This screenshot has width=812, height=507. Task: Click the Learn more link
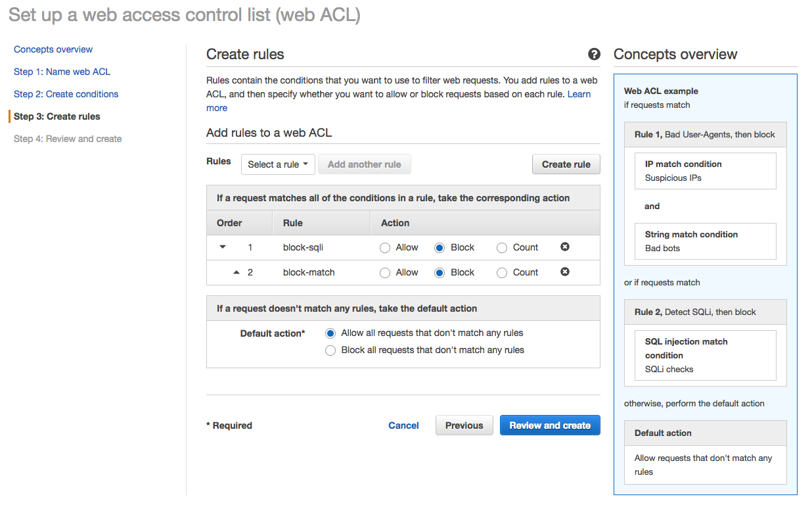click(579, 94)
